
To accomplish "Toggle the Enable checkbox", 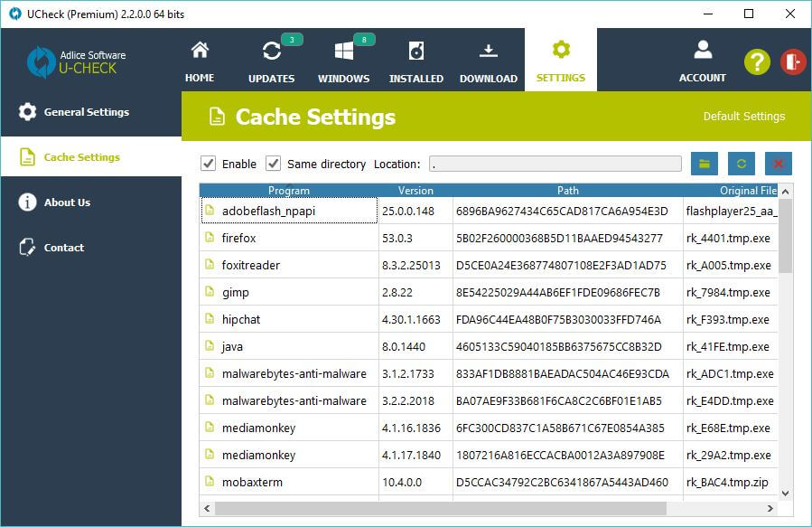I will [209, 164].
